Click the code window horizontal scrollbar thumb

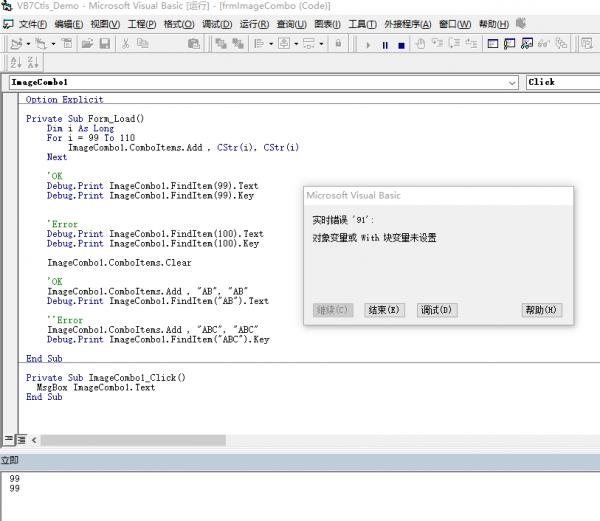133,440
